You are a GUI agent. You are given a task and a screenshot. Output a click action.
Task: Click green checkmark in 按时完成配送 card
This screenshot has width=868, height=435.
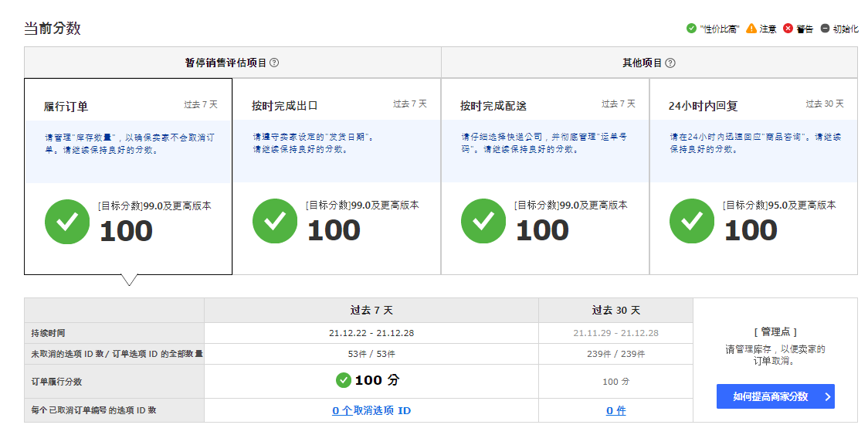483,221
